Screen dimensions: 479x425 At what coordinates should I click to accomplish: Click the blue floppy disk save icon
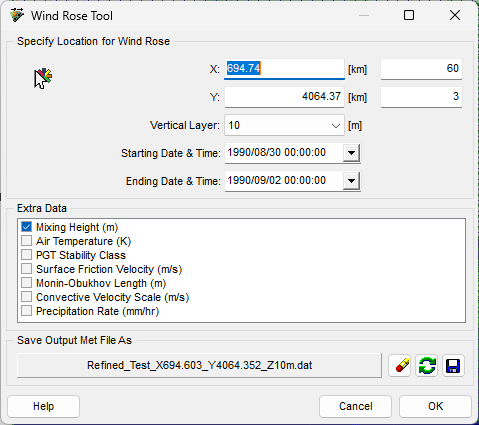click(453, 366)
